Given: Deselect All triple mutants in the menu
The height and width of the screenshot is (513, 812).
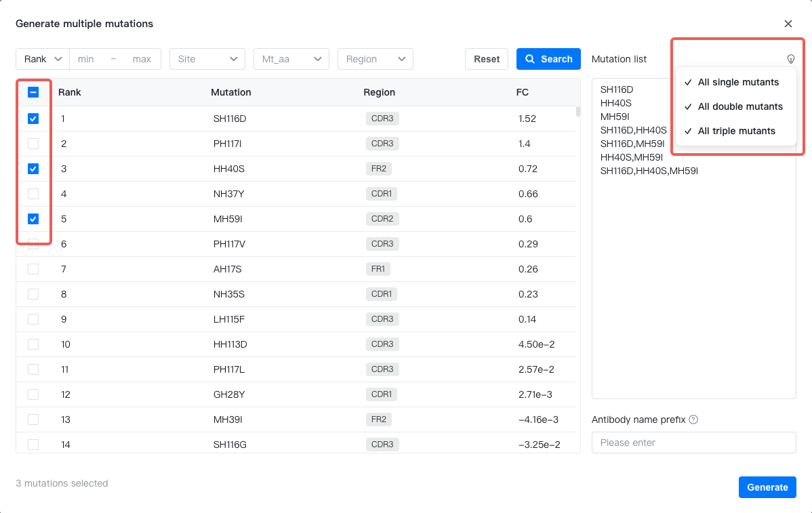Looking at the screenshot, I should click(x=735, y=131).
